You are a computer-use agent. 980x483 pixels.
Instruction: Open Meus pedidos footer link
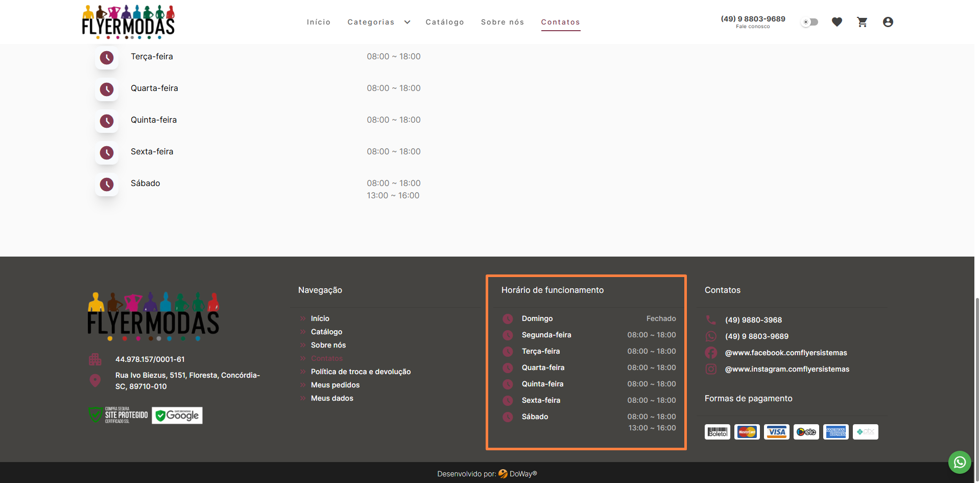[335, 385]
